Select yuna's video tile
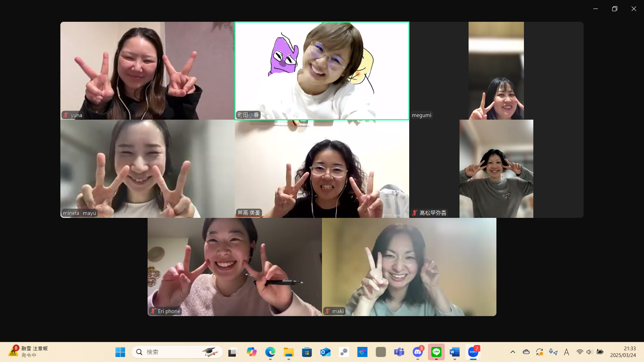Image resolution: width=644 pixels, height=362 pixels. 148,71
